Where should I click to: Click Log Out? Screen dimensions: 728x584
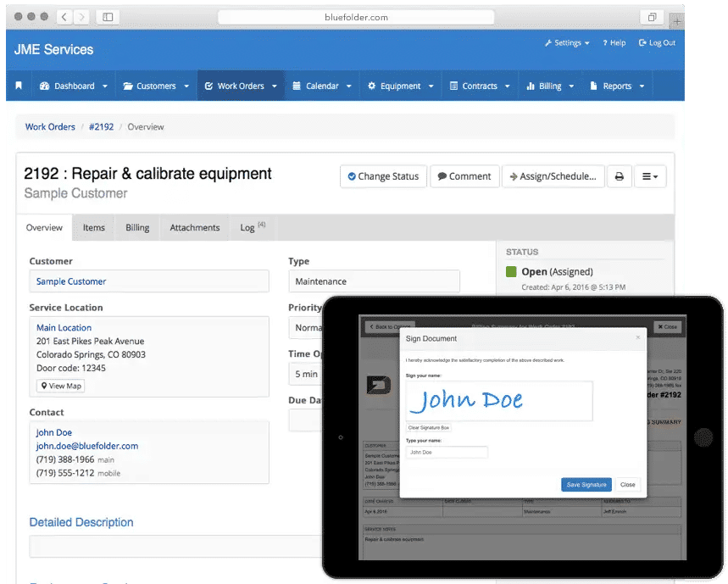click(657, 42)
